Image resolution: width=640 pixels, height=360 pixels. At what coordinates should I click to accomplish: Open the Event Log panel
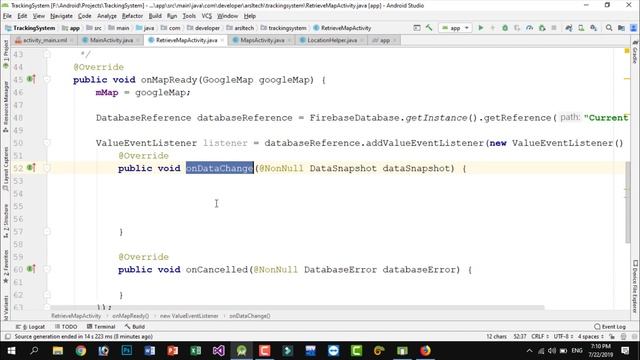(610, 327)
